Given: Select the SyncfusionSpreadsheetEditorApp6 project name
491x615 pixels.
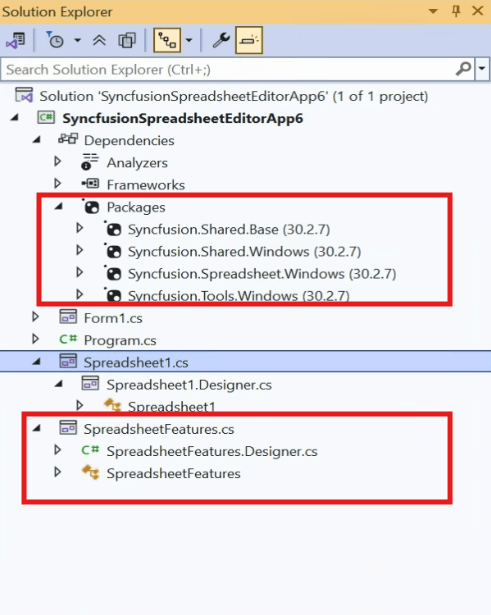Looking at the screenshot, I should pos(183,118).
